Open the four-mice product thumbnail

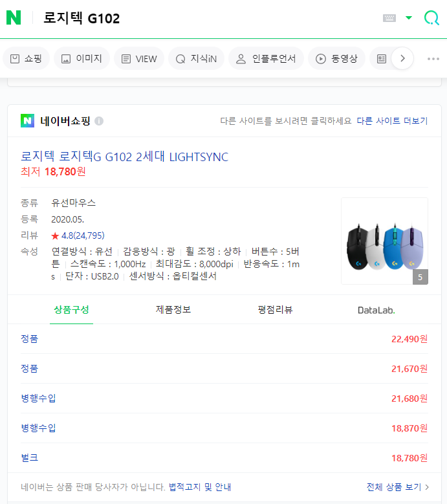[384, 241]
